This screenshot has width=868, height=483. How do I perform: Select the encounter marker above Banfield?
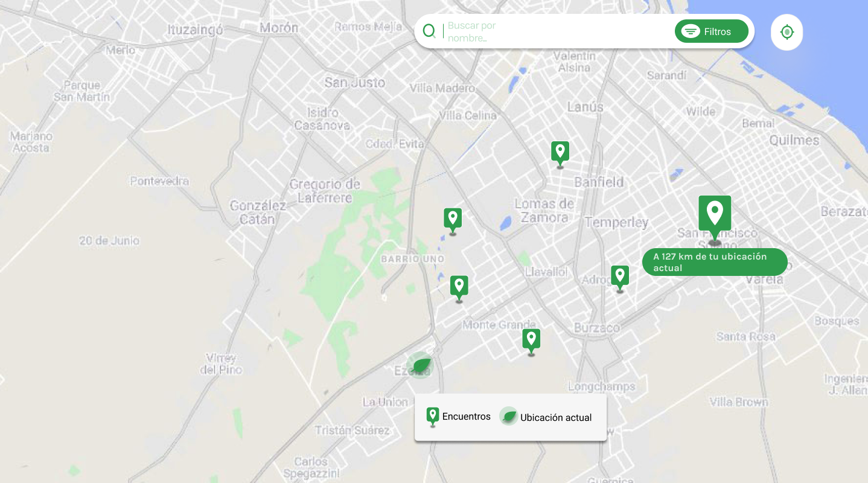click(560, 152)
